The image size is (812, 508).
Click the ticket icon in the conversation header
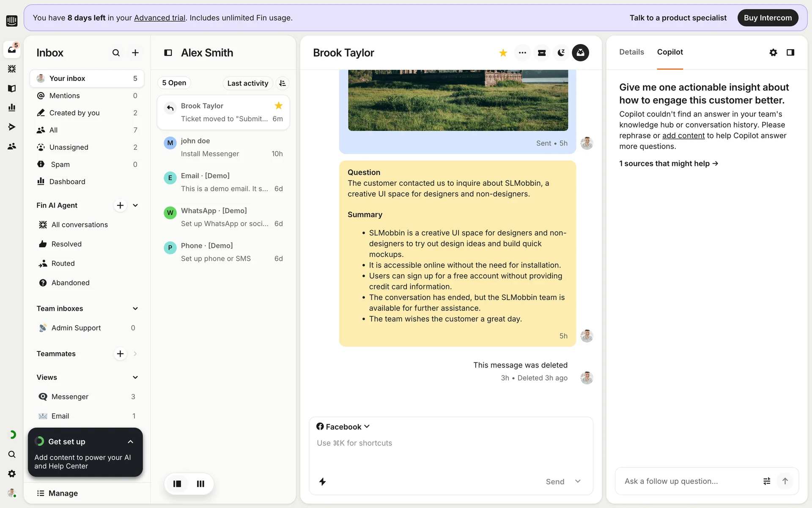click(x=542, y=53)
